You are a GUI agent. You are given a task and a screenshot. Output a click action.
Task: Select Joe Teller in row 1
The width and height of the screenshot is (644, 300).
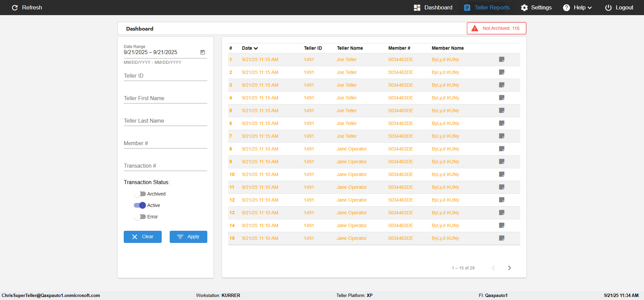click(347, 59)
